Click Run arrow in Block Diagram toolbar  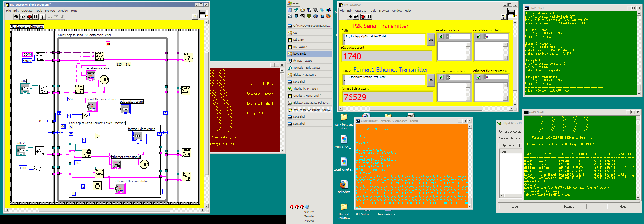(x=16, y=17)
